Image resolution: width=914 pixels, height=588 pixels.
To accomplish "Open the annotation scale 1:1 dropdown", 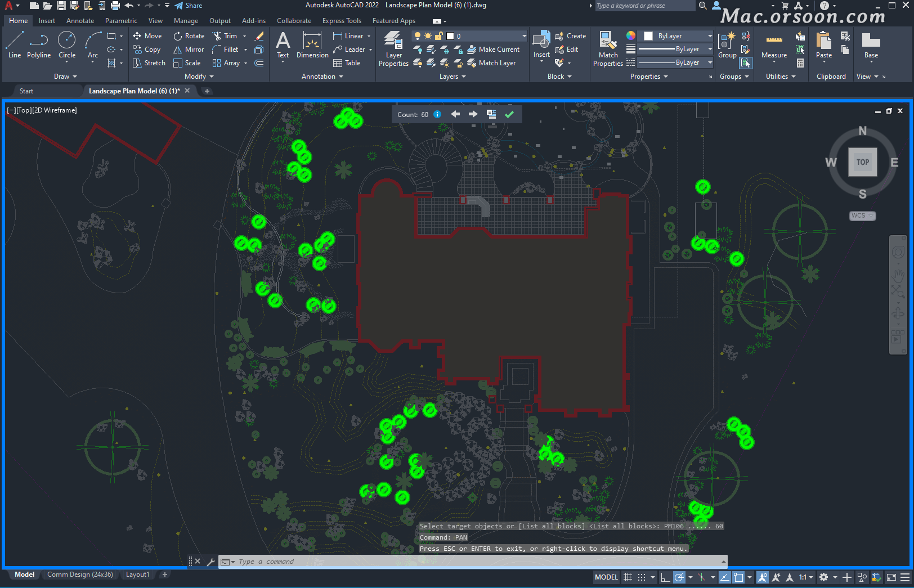I will [x=806, y=577].
